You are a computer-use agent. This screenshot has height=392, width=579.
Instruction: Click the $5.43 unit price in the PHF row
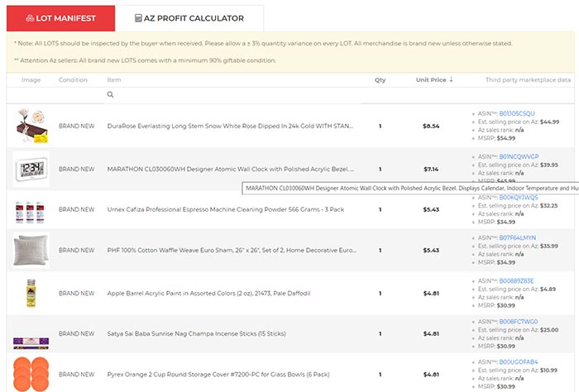click(x=431, y=251)
